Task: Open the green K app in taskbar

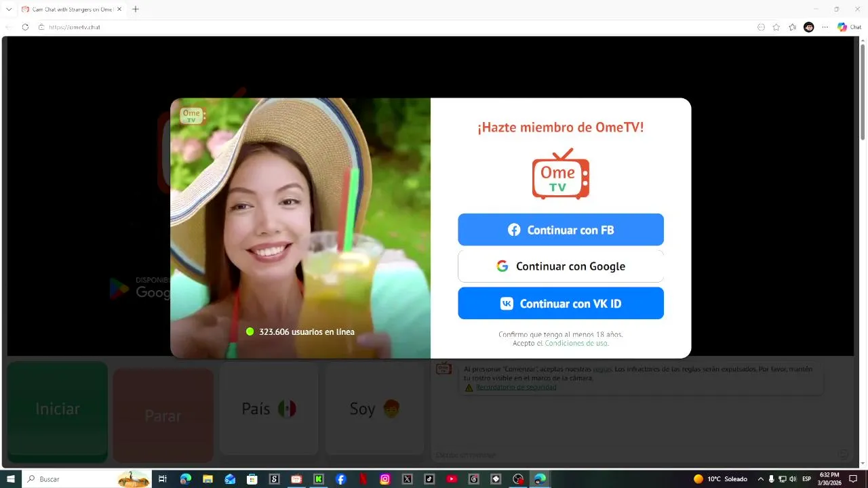Action: tap(319, 479)
